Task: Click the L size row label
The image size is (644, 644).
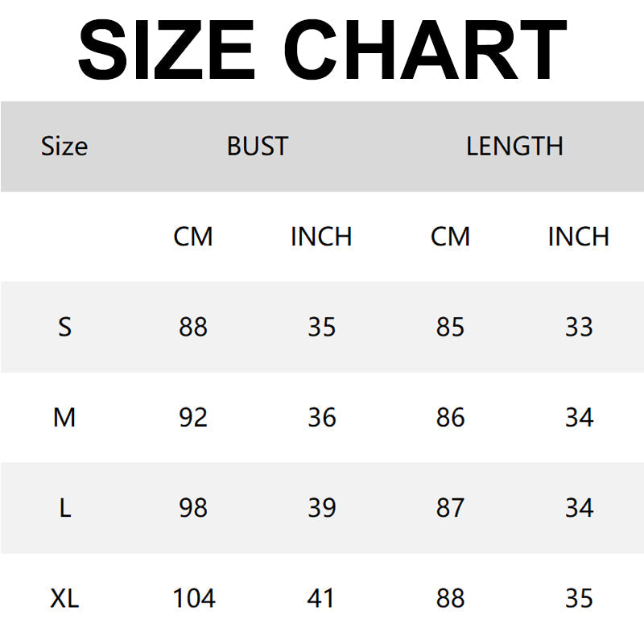Action: coord(64,508)
